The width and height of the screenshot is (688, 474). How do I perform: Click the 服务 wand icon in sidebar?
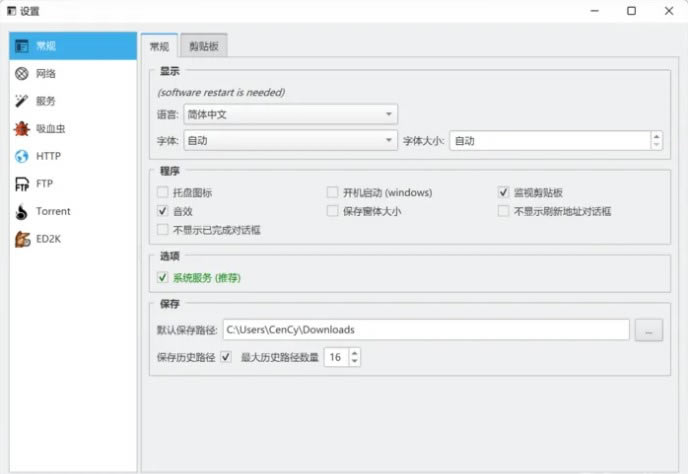coord(21,101)
